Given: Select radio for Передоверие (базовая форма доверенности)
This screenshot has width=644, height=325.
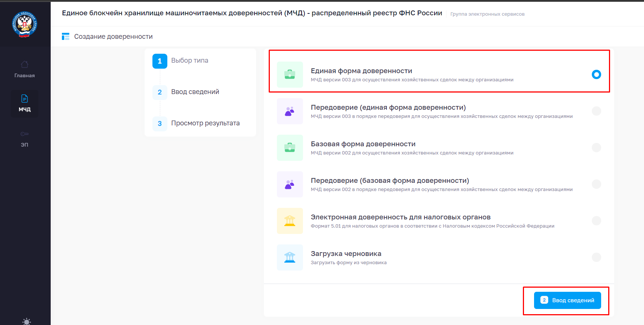Looking at the screenshot, I should click(596, 184).
